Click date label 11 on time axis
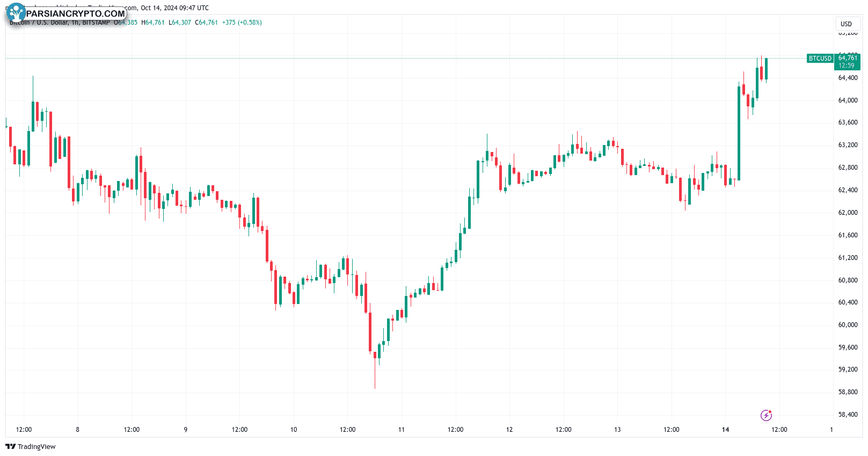868x456 pixels. [x=402, y=430]
